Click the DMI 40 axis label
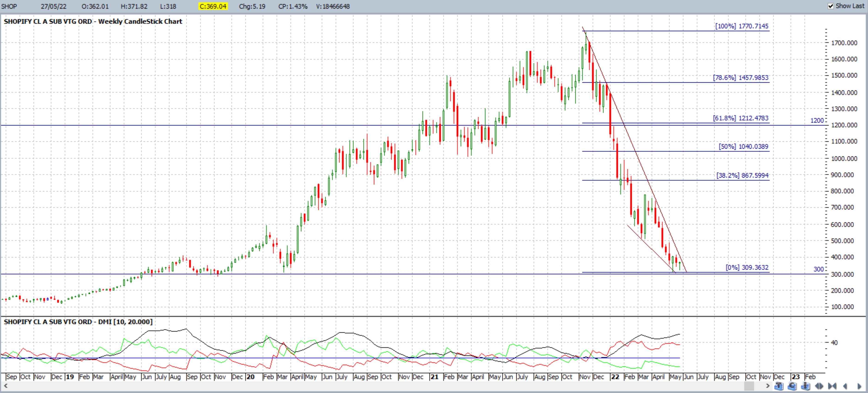 834,343
